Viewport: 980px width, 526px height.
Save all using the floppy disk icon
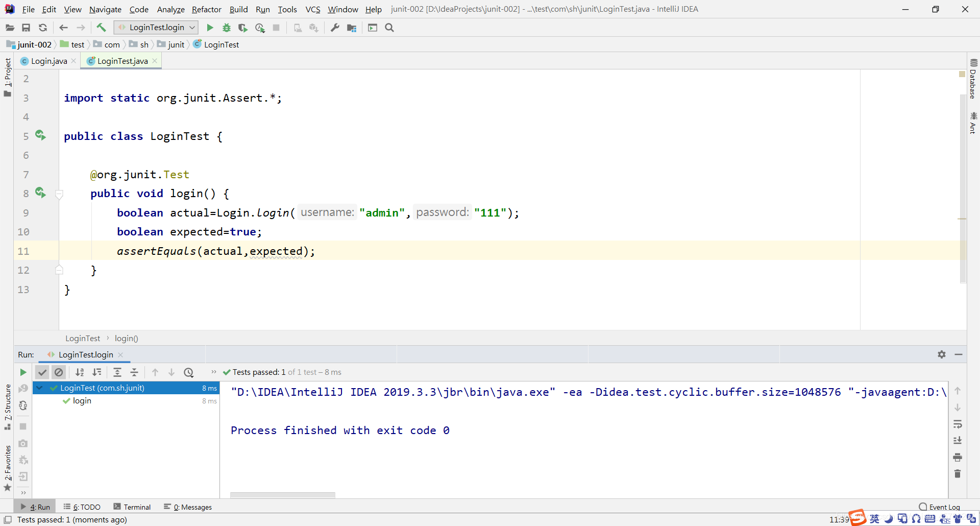[x=26, y=28]
